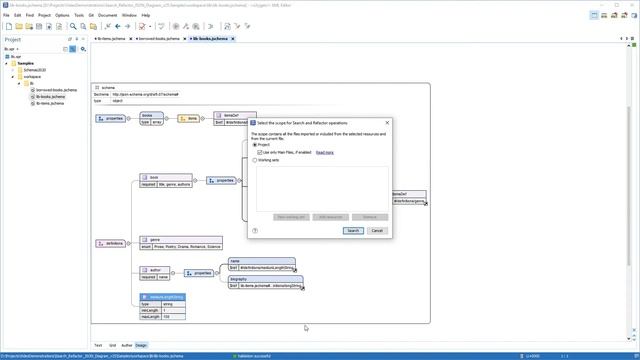Switch to Grid editing mode tab
This screenshot has height=360, width=640.
(x=112, y=345)
